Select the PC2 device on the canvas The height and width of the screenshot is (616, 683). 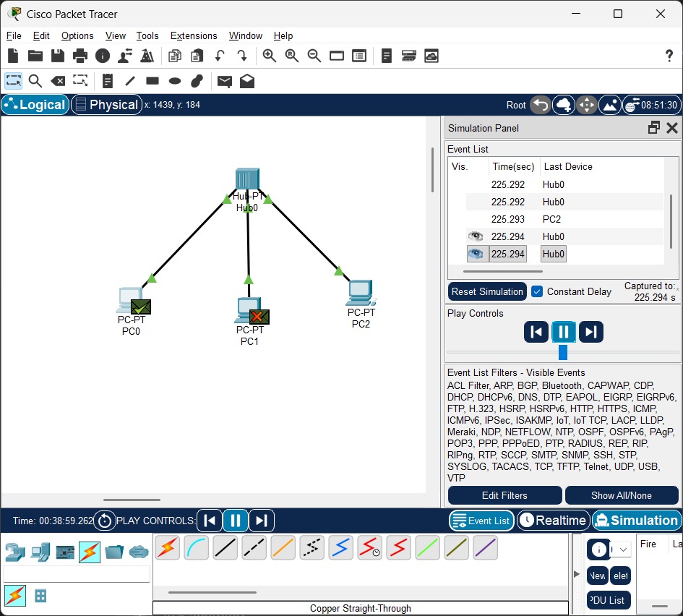click(x=360, y=293)
